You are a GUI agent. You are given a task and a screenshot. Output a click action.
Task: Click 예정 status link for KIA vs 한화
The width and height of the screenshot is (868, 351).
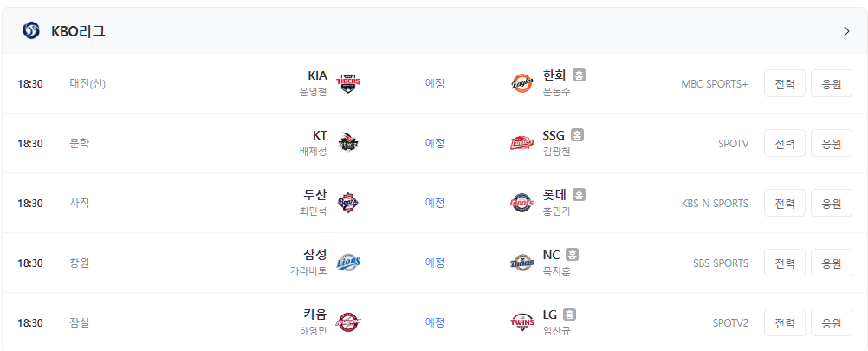coord(435,83)
